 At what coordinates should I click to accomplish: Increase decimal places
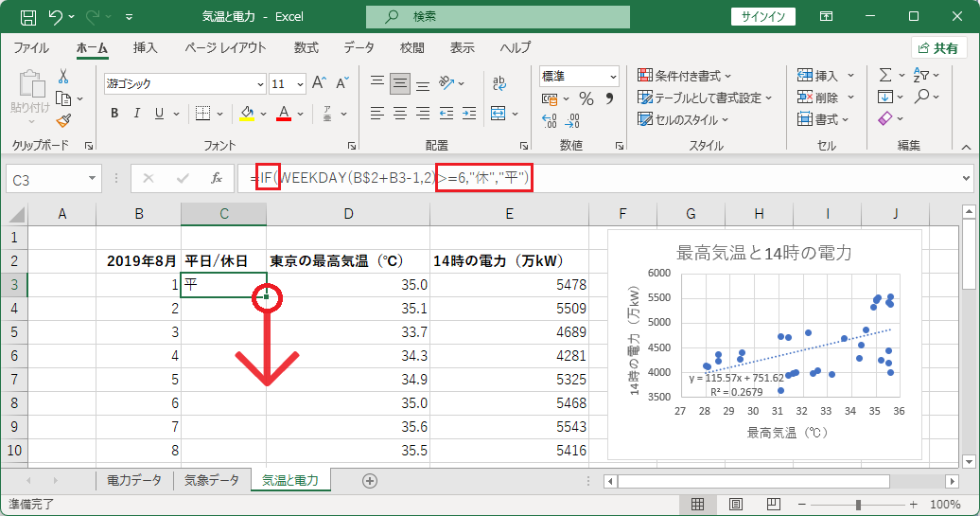point(550,120)
